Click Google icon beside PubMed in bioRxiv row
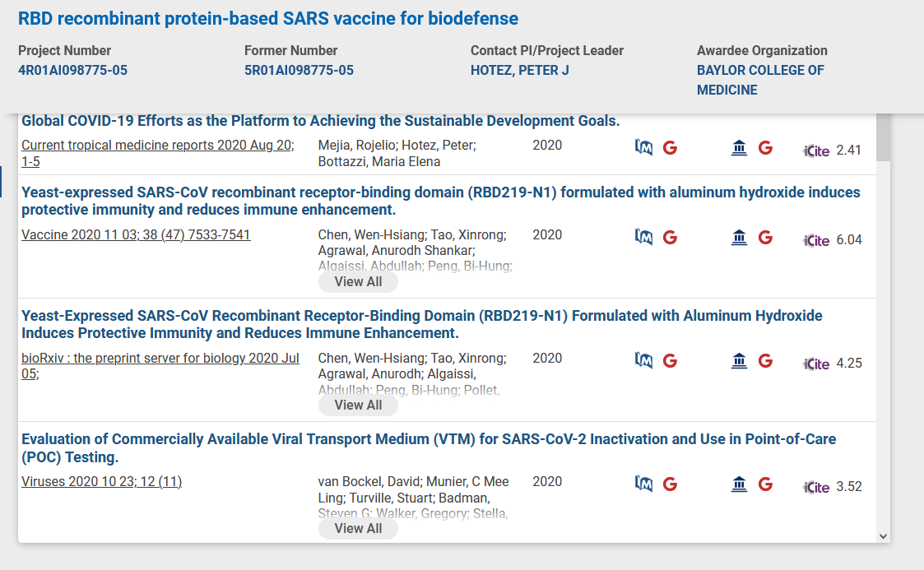 click(670, 360)
